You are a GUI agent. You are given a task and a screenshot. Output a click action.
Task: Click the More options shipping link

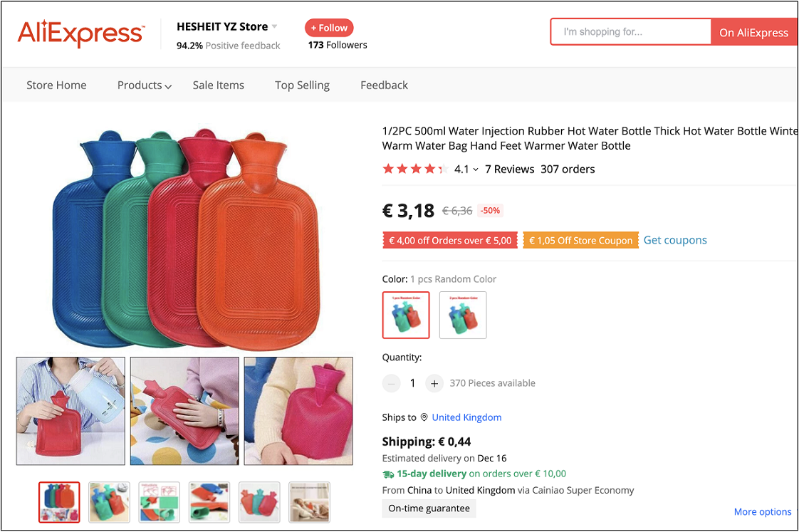(762, 511)
